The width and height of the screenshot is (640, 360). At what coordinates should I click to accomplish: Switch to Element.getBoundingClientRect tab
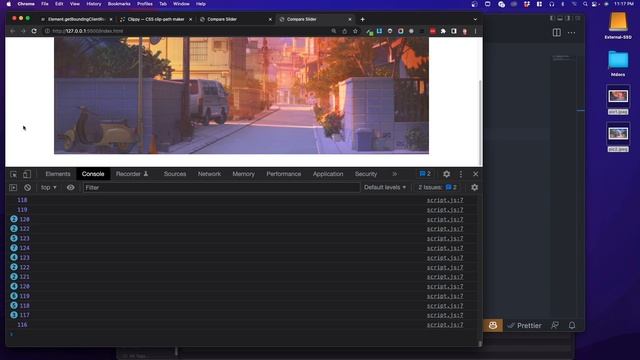(76, 19)
